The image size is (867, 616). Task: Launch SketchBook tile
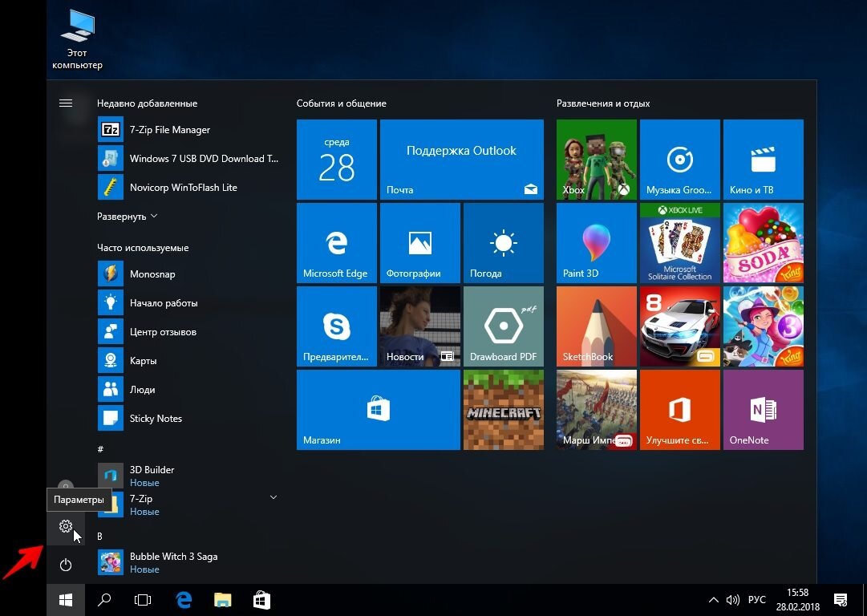pos(597,326)
